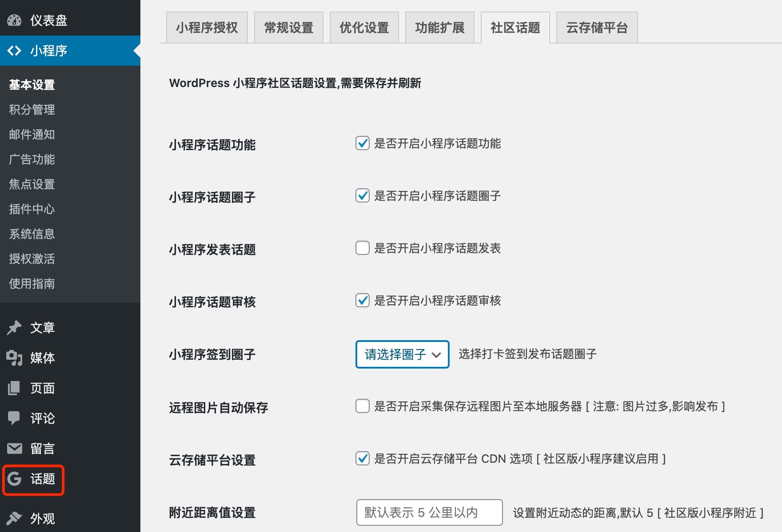Click the envelope icon next to 留言
Viewport: 782px width, 532px height.
[14, 449]
